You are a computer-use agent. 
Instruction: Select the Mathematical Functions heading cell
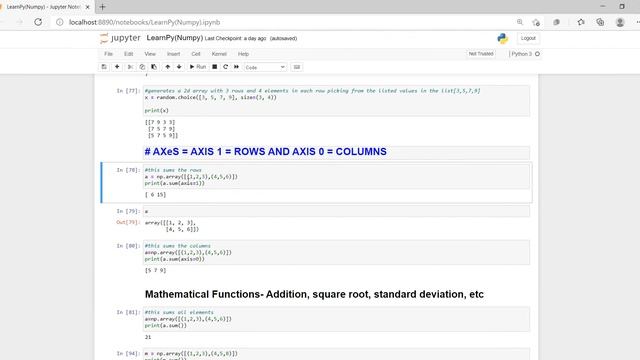314,294
